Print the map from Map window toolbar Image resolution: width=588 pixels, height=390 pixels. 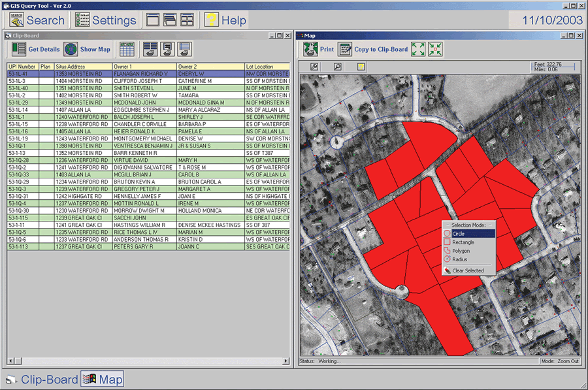pyautogui.click(x=318, y=49)
